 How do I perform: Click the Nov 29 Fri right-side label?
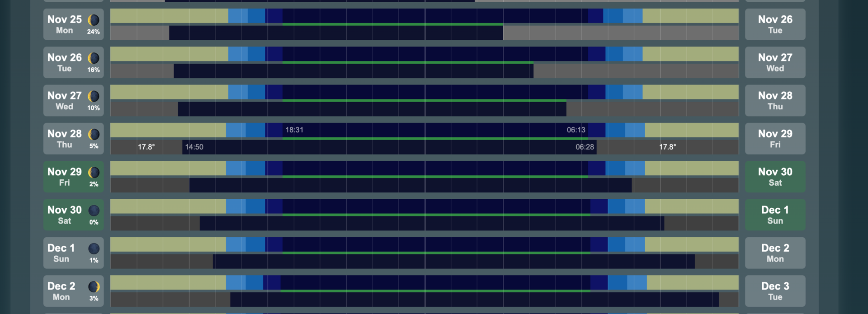[x=775, y=139]
